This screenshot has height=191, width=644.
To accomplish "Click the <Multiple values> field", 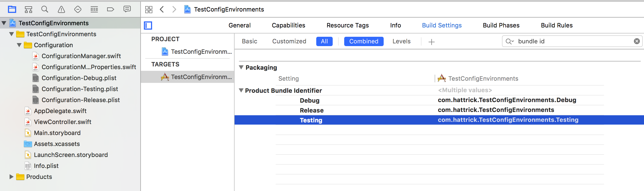I will [465, 90].
